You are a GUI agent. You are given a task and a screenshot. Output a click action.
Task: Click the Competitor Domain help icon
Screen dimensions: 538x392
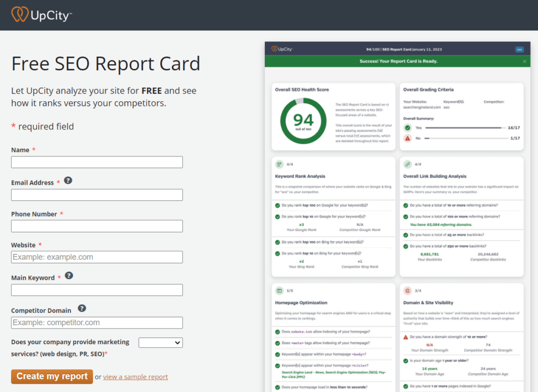pyautogui.click(x=82, y=309)
